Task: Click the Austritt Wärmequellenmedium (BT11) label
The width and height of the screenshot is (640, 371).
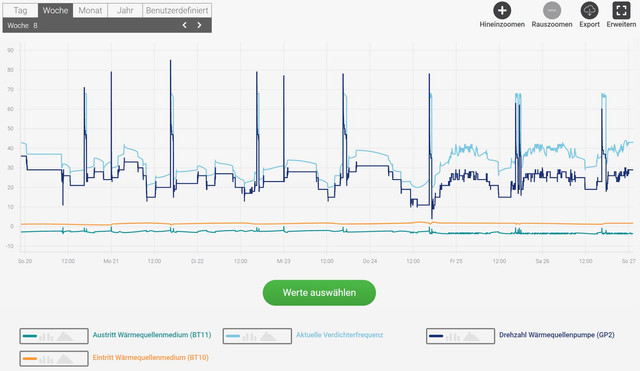Action: [152, 335]
